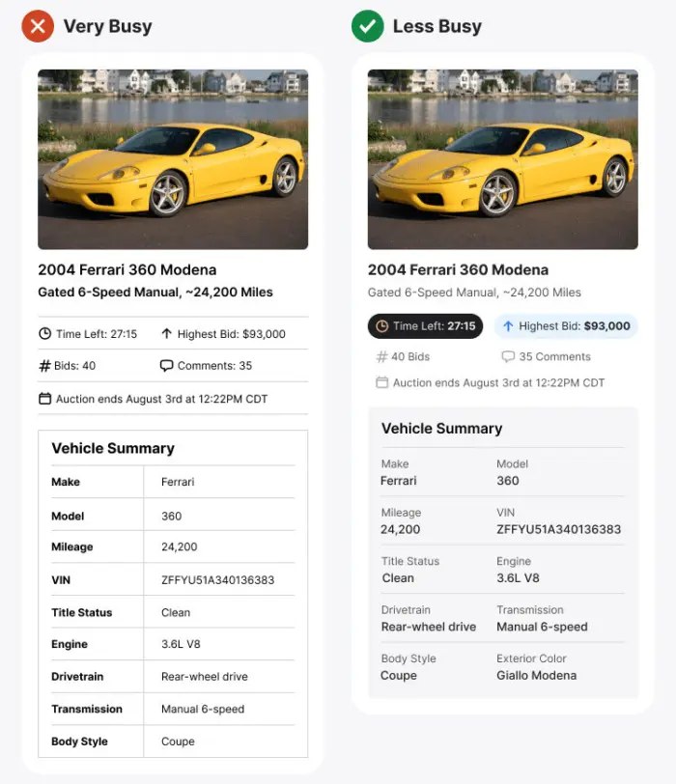
Task: Click the clock icon in dark Time Left pill
Action: click(x=381, y=326)
